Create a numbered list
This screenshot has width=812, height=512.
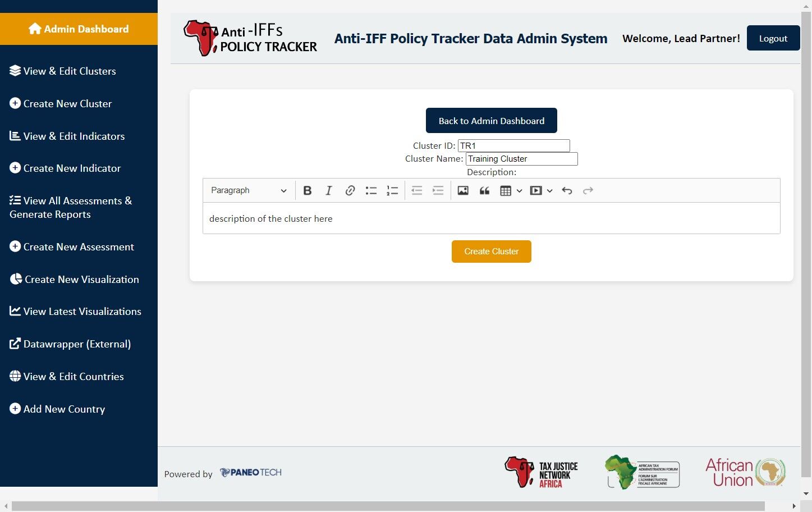click(x=392, y=190)
